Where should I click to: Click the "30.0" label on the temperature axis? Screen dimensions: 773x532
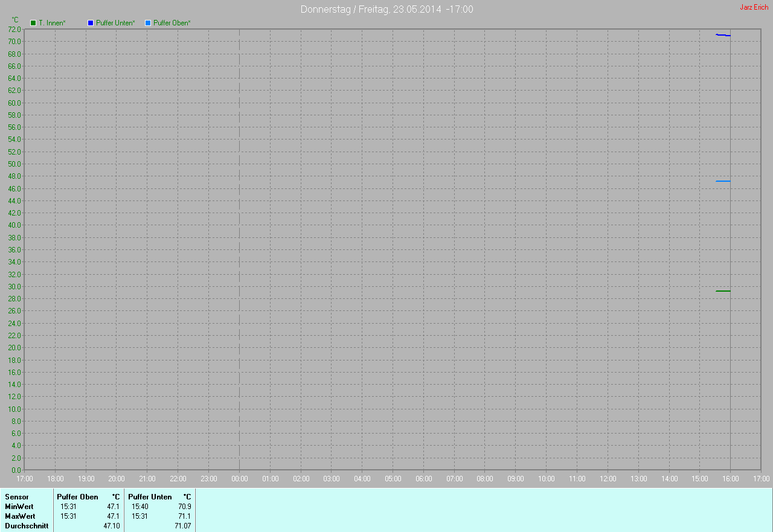coord(15,287)
